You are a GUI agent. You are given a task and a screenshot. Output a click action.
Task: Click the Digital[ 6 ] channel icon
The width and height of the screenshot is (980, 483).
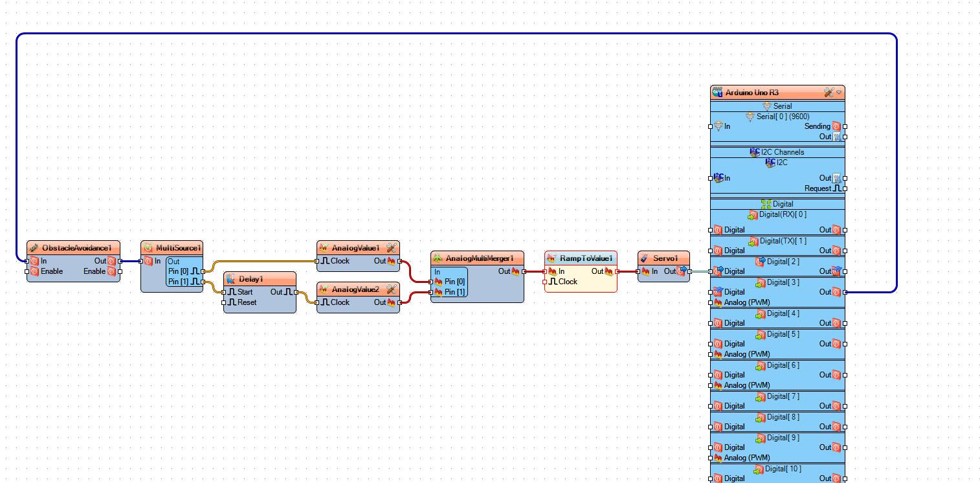pyautogui.click(x=761, y=366)
